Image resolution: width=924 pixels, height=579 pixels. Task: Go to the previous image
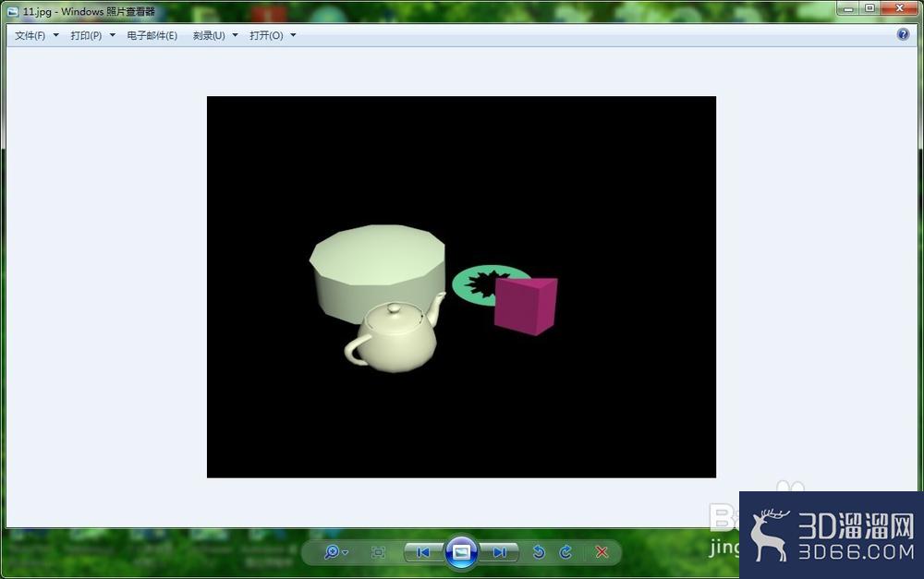click(x=423, y=552)
